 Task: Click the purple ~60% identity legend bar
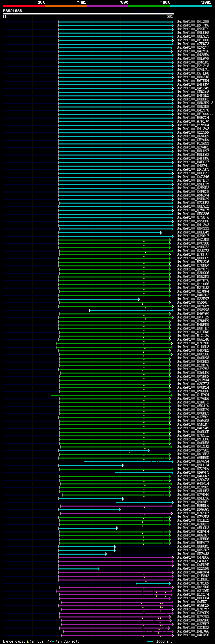pyautogui.click(x=107, y=6)
